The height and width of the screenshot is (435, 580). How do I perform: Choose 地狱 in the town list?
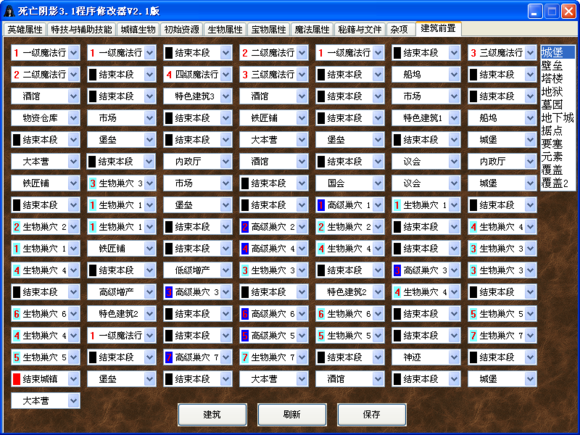point(558,91)
